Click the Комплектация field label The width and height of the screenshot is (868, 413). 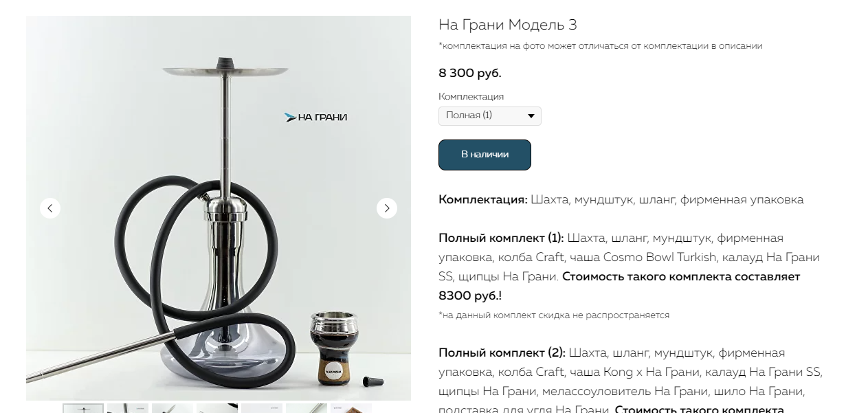471,97
